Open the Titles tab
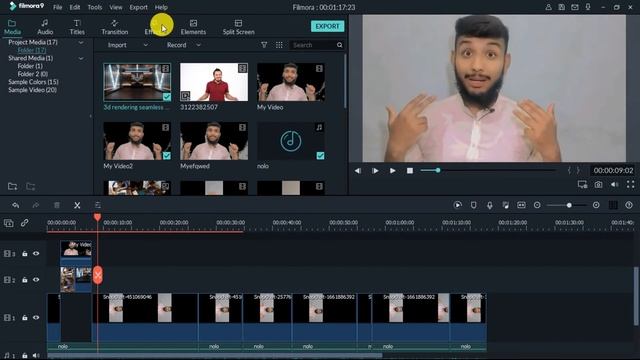This screenshot has width=640, height=360. [x=77, y=27]
